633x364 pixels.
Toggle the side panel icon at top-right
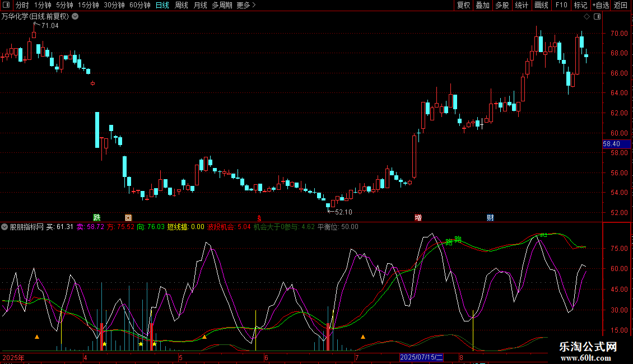[x=597, y=17]
